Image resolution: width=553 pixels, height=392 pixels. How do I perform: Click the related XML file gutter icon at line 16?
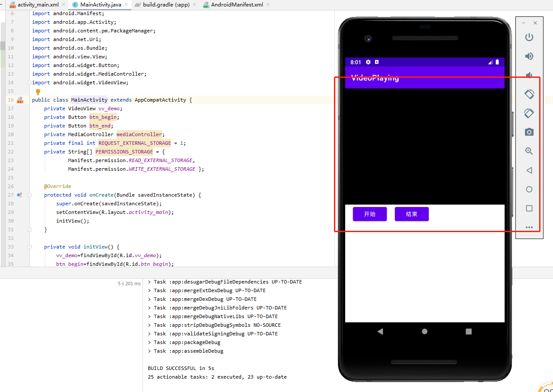pos(19,100)
